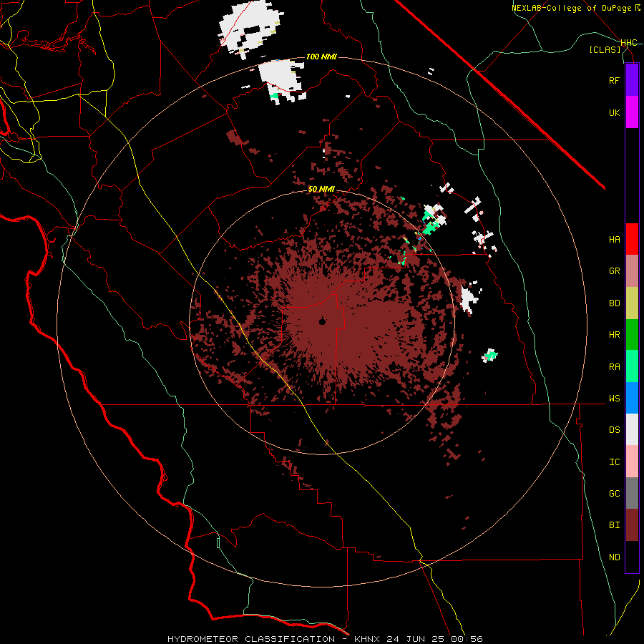Click the UK magenta legend swatch

point(632,112)
